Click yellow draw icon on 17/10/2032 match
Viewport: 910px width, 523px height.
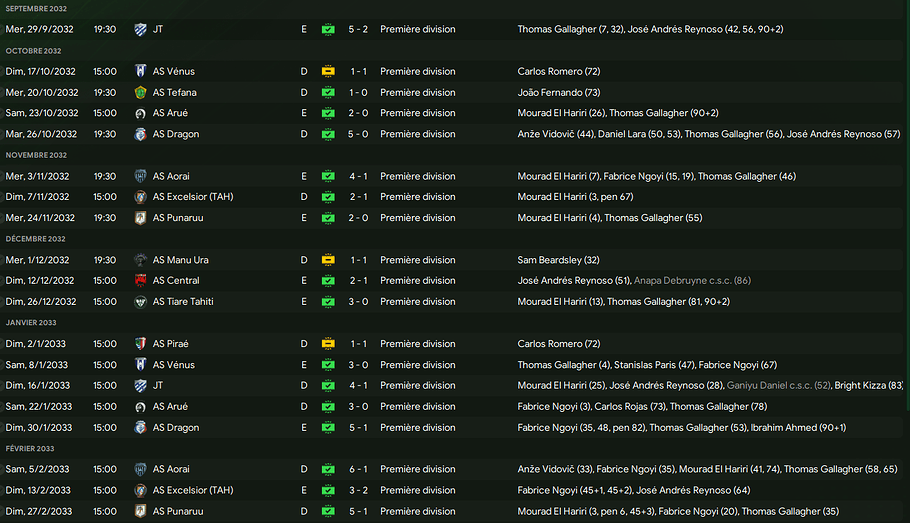328,71
